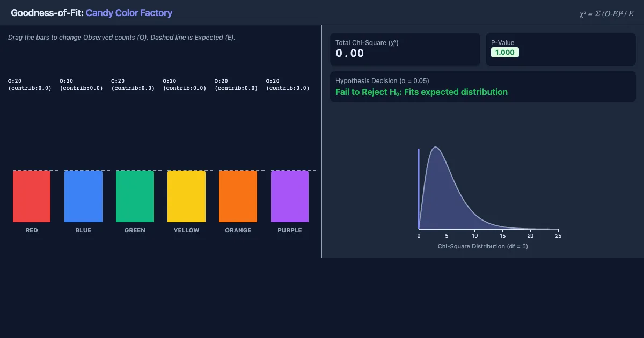
Task: Click the Fail to Reject H₀ decision text
Action: point(421,92)
